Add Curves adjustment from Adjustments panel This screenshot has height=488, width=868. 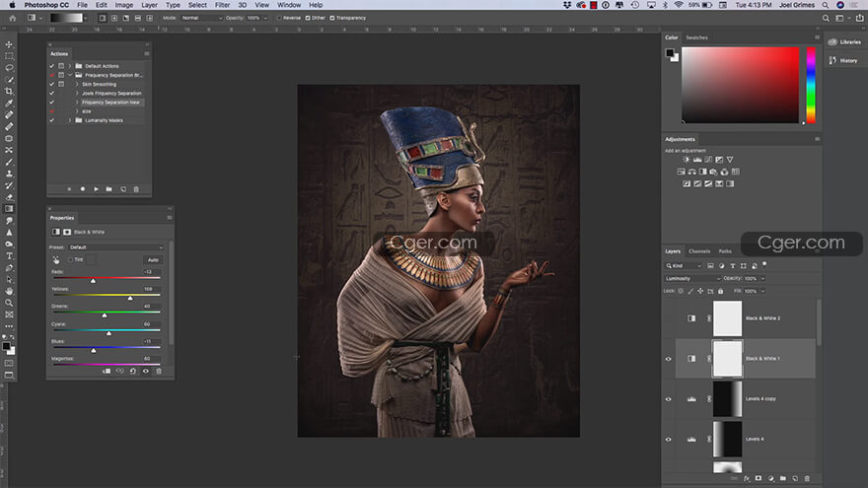click(x=708, y=160)
